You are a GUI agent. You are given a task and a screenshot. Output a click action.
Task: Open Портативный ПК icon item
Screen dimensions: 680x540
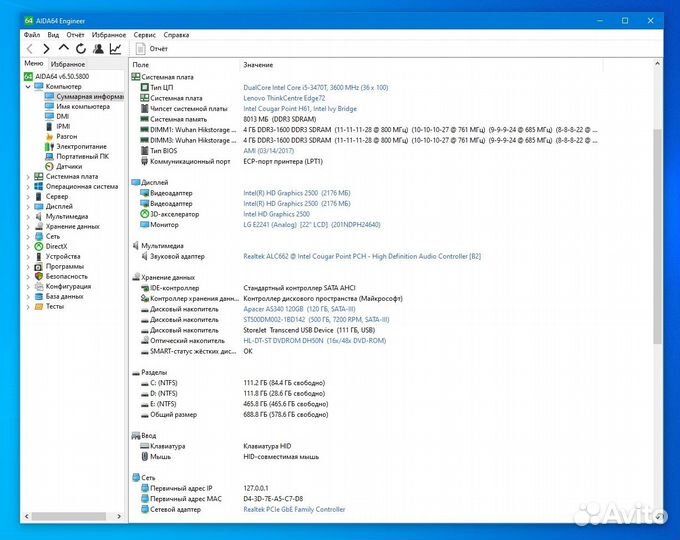[49, 157]
